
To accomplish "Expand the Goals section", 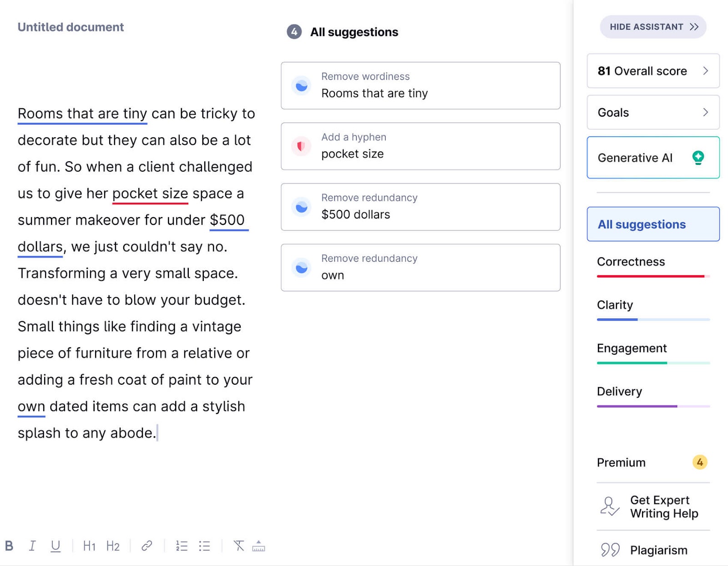I will pos(653,112).
